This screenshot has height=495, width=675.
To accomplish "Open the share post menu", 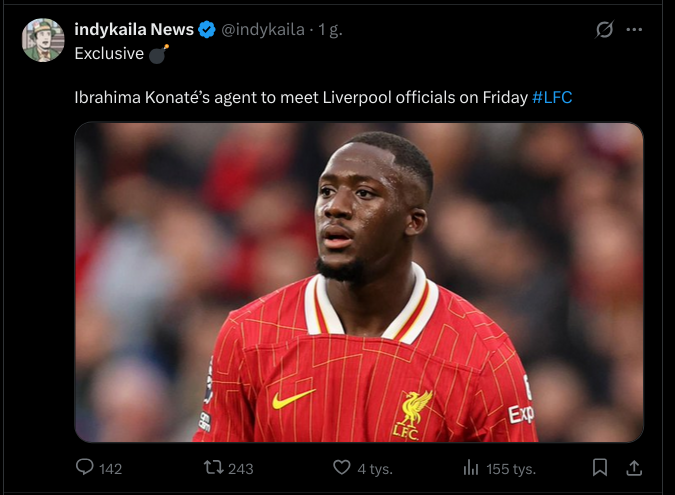I will click(x=634, y=467).
